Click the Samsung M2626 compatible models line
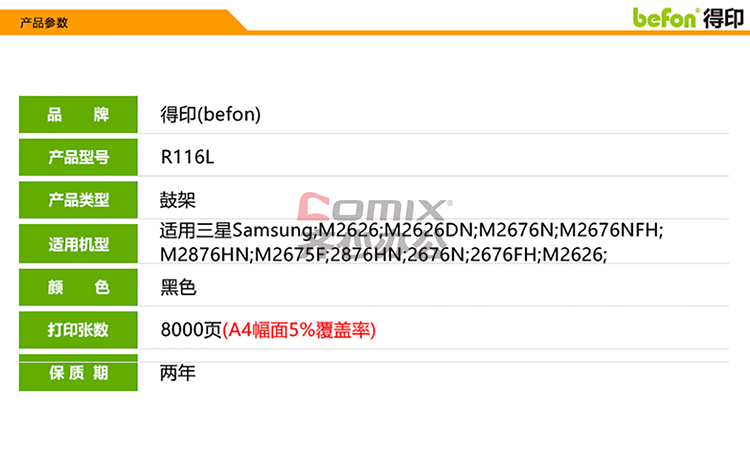Image resolution: width=750 pixels, height=451 pixels. click(x=411, y=231)
